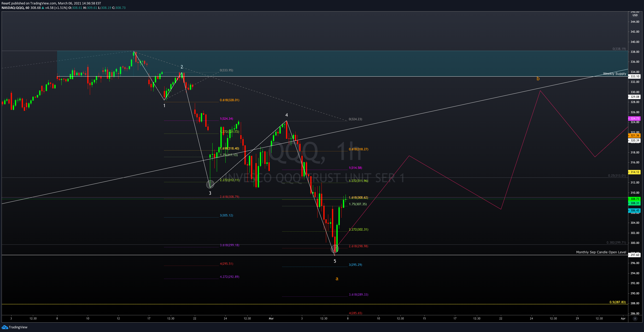This screenshot has width=644, height=332.
Task: Click the orange 'b' wave label
Action: tap(538, 78)
